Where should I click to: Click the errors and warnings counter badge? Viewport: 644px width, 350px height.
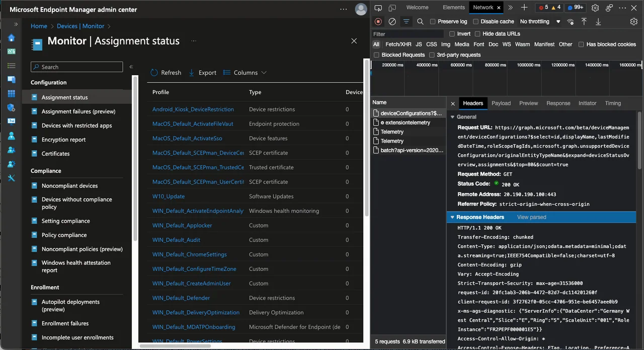(x=549, y=8)
